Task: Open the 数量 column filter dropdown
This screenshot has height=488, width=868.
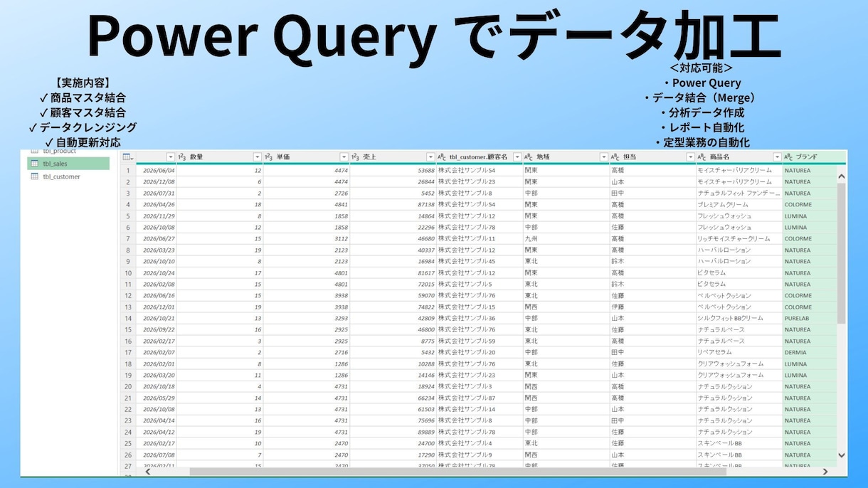Action: click(x=258, y=157)
